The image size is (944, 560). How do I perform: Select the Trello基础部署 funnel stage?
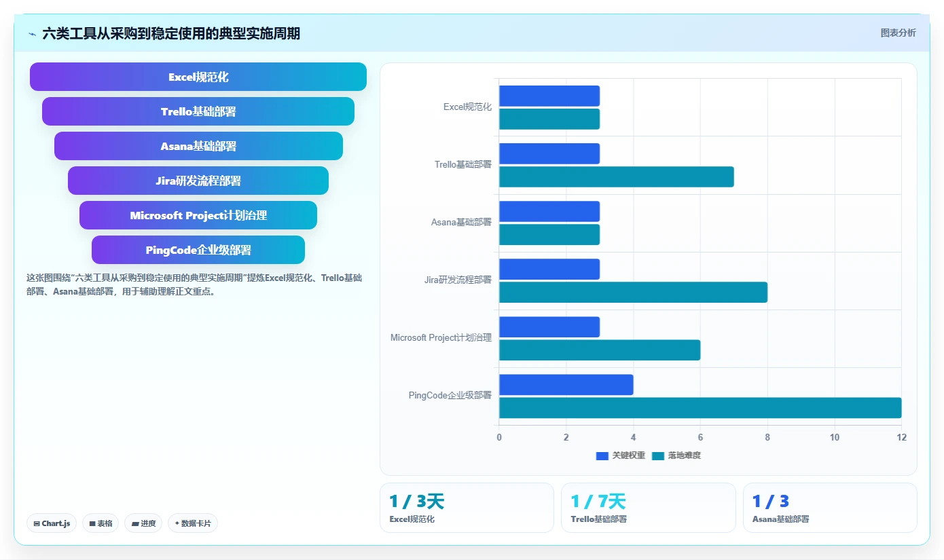tap(198, 111)
